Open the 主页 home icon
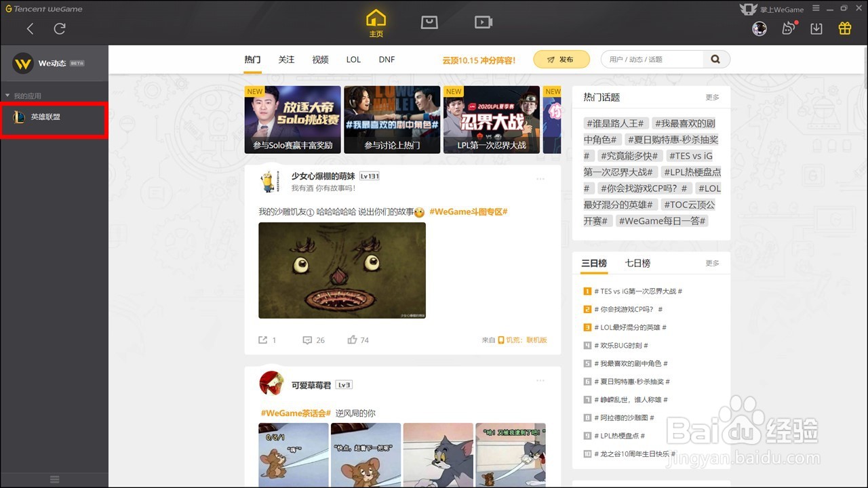This screenshot has height=488, width=868. click(x=376, y=22)
